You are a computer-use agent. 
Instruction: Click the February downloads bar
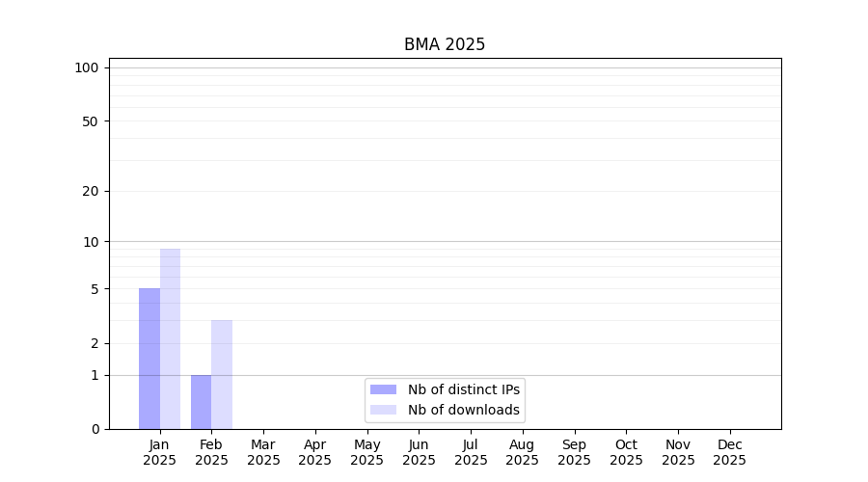point(222,374)
